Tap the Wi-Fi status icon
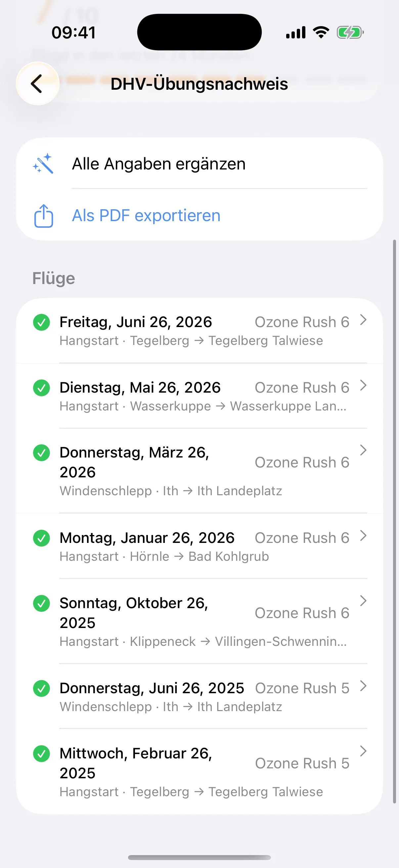Image resolution: width=399 pixels, height=868 pixels. pos(321,32)
